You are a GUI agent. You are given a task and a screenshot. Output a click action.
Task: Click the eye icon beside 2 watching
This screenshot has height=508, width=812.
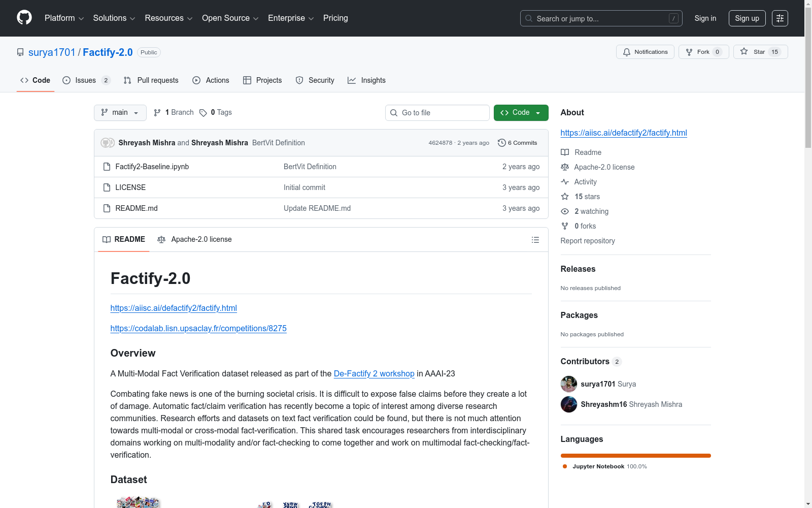click(x=565, y=211)
